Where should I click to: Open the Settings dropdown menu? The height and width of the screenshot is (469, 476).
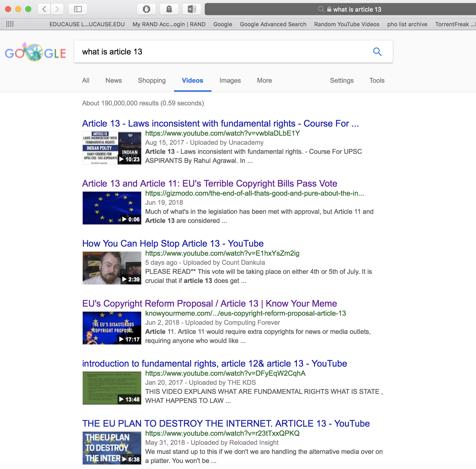click(x=342, y=80)
